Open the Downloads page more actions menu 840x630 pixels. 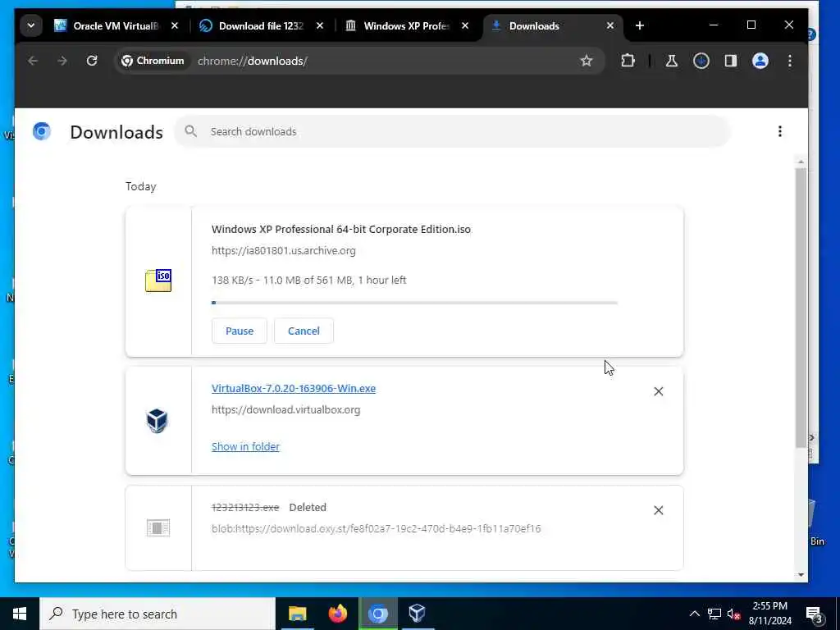780,131
